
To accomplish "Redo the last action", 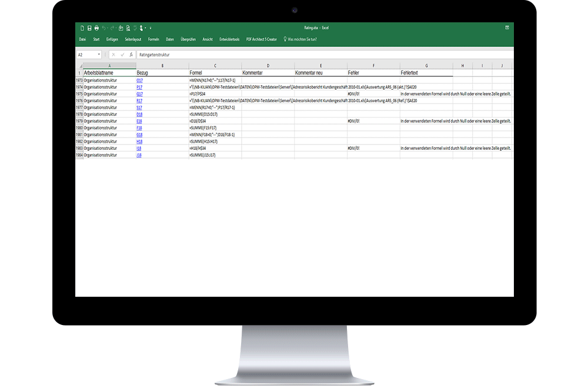I will pyautogui.click(x=112, y=28).
